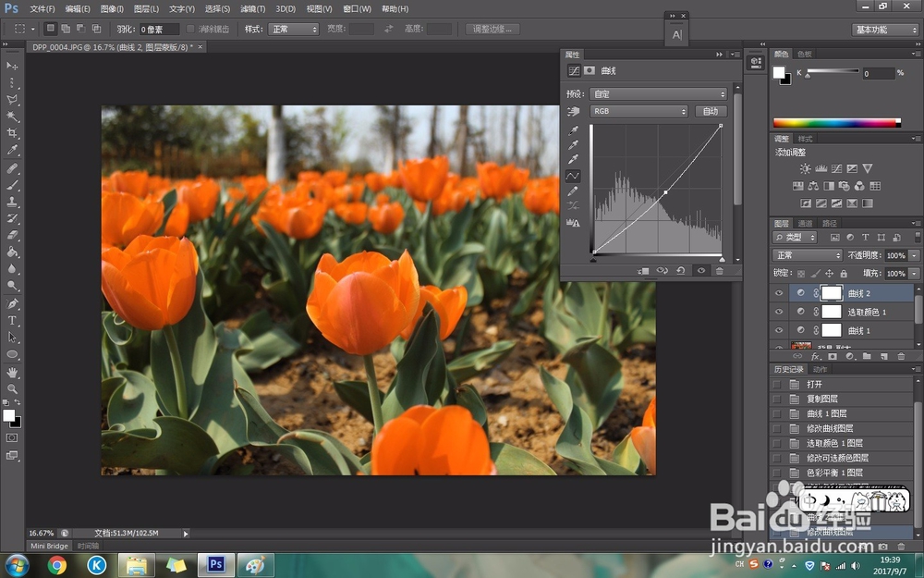Toggle the 消除锯齿 anti-alias checkbox

click(190, 29)
